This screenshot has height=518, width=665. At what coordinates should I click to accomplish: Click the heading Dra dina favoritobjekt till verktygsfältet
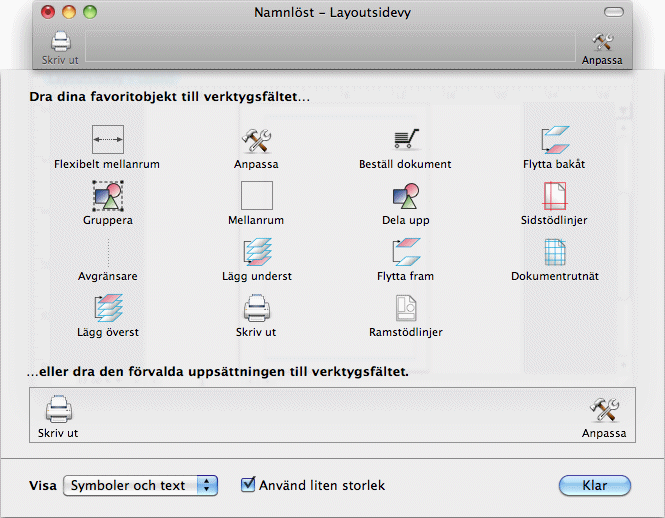click(x=170, y=97)
